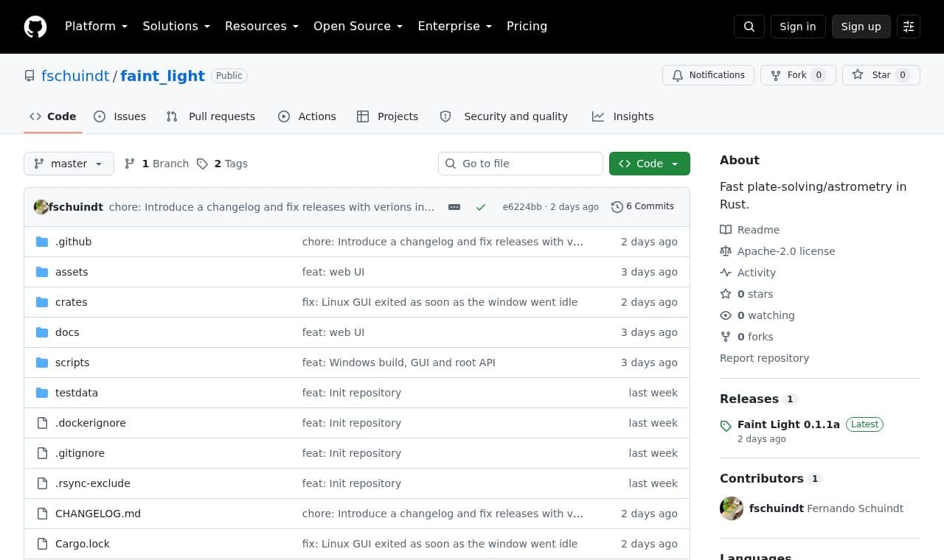
Task: Expand the Solutions menu
Action: coord(176,27)
